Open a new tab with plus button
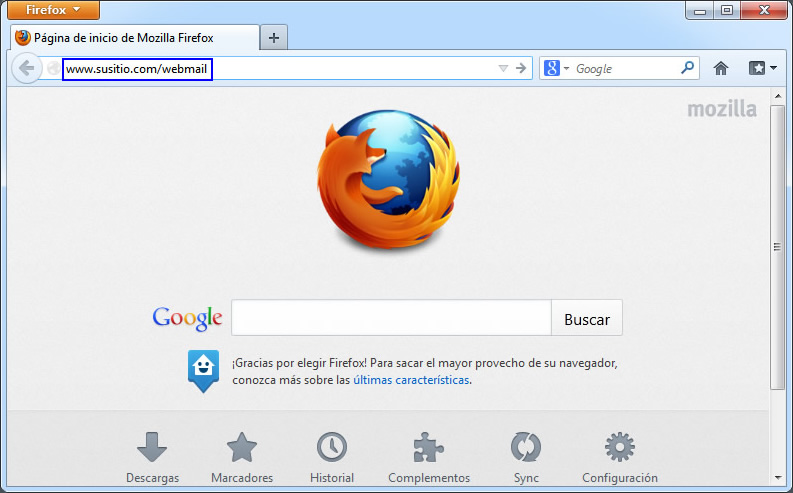This screenshot has height=493, width=793. click(273, 37)
